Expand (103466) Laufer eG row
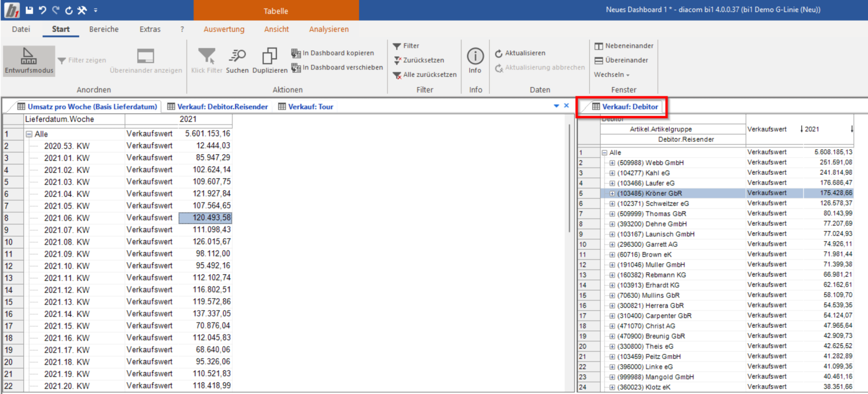Image resolution: width=868 pixels, height=394 pixels. (x=612, y=183)
